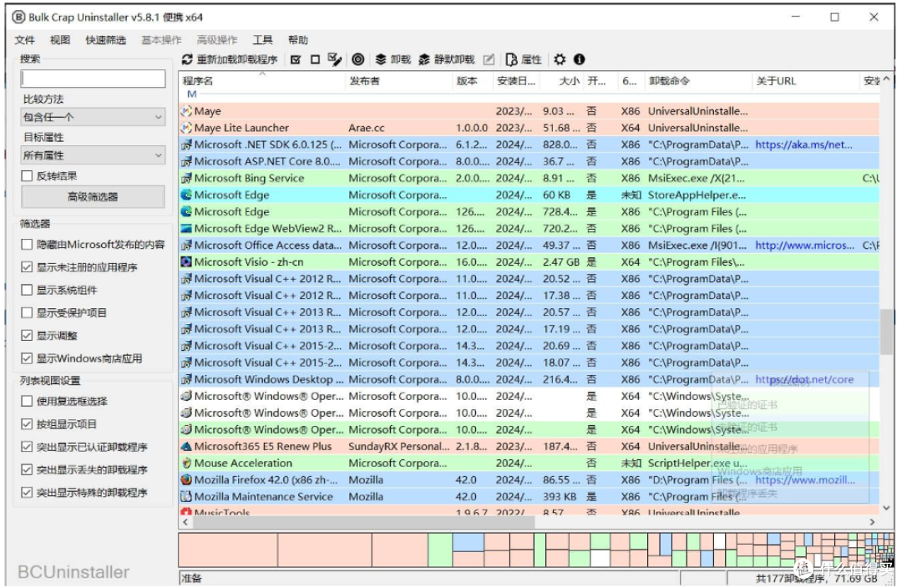
Task: Click the 高级筛选器 button
Action: click(x=93, y=197)
